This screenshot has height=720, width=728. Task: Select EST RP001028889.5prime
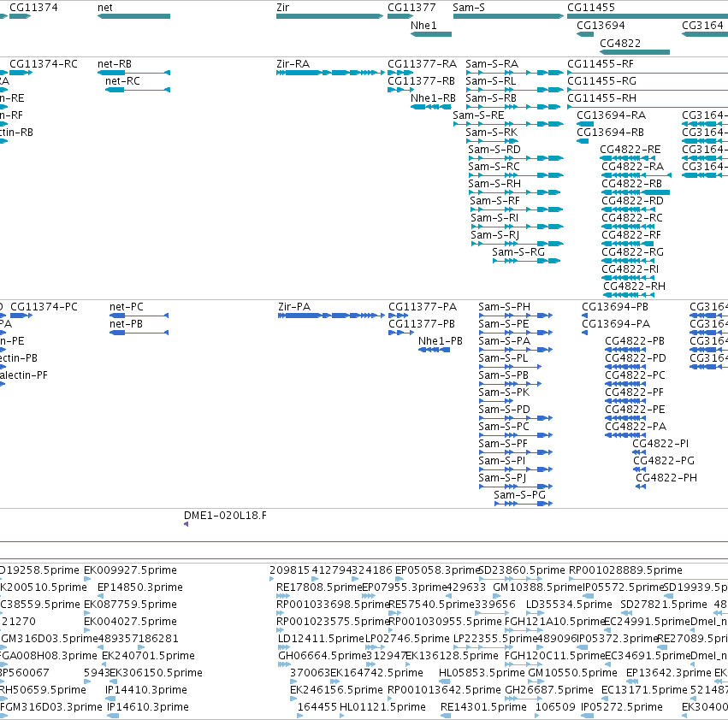pyautogui.click(x=648, y=579)
